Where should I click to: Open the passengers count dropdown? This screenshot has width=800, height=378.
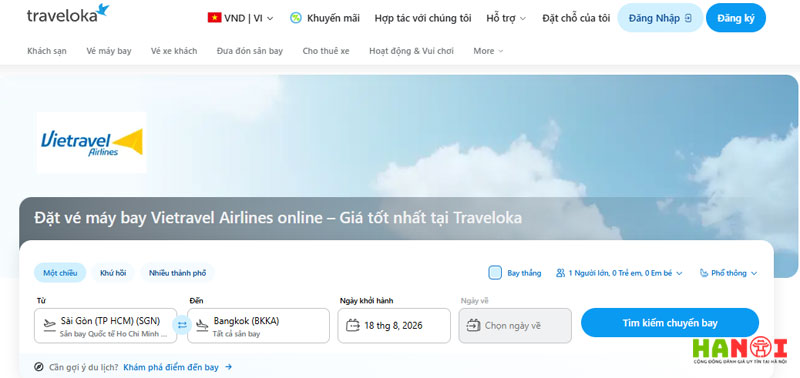coord(619,273)
